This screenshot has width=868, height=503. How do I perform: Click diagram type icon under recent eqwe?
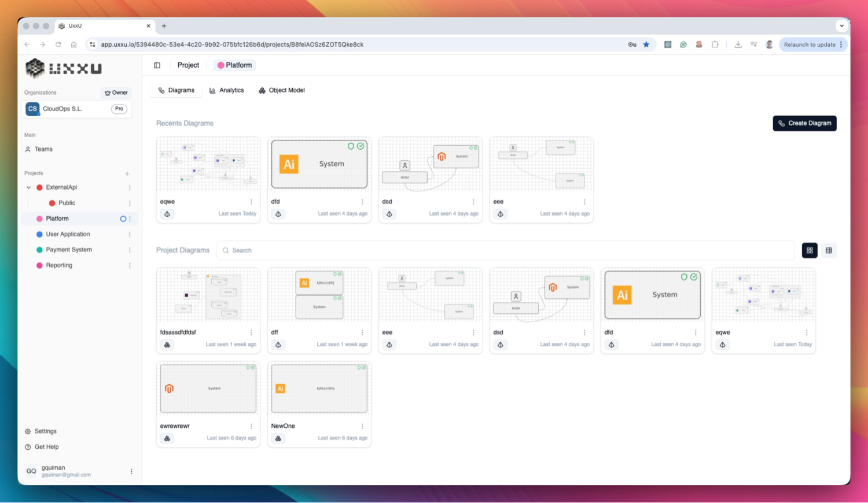click(167, 214)
